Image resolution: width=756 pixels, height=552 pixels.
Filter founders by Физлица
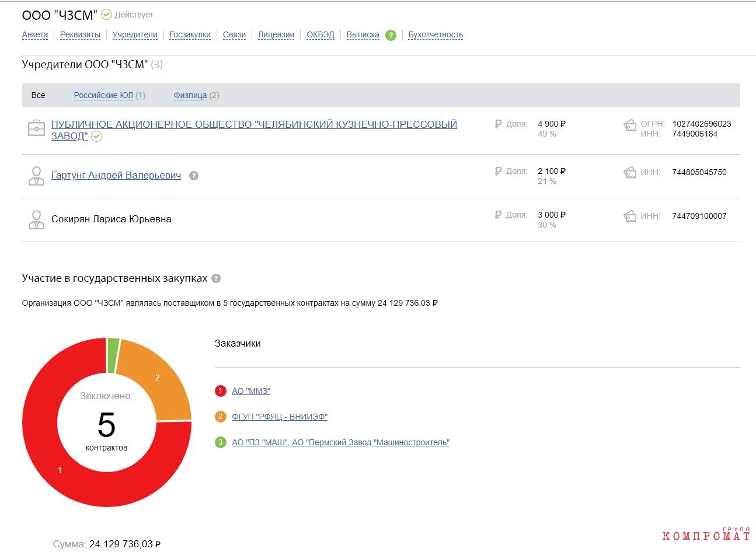[190, 95]
